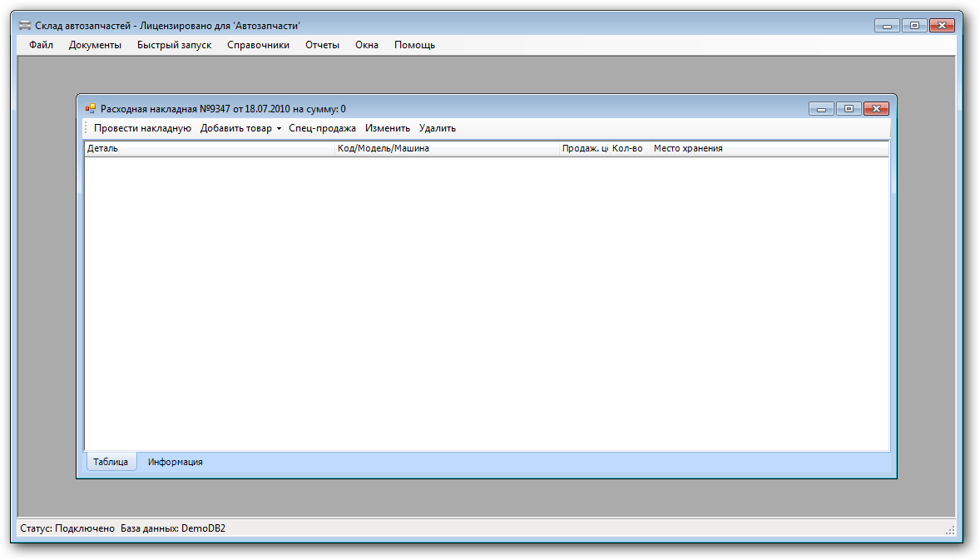980x560 pixels.
Task: Click the invoice document window icon
Action: point(91,108)
